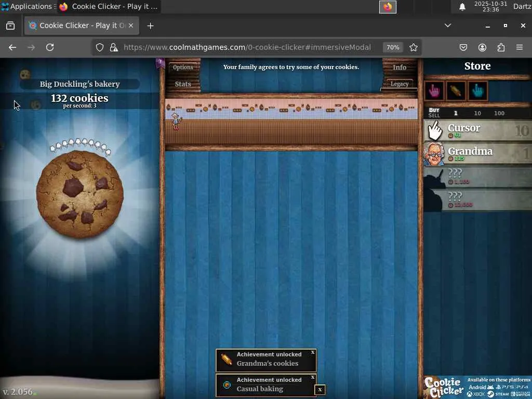Buy the rolling pin upgrade
This screenshot has width=532, height=399.
tap(456, 91)
